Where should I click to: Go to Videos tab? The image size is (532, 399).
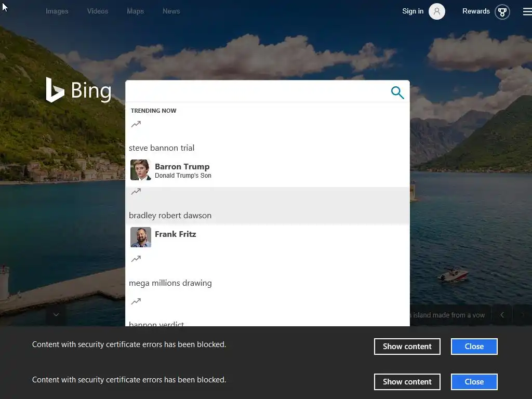[97, 11]
